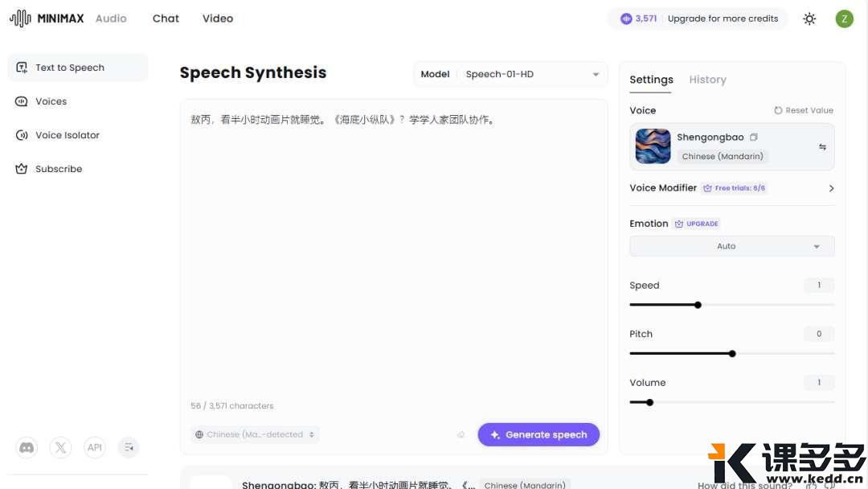Click the globe language icon
868x489 pixels.
point(199,435)
